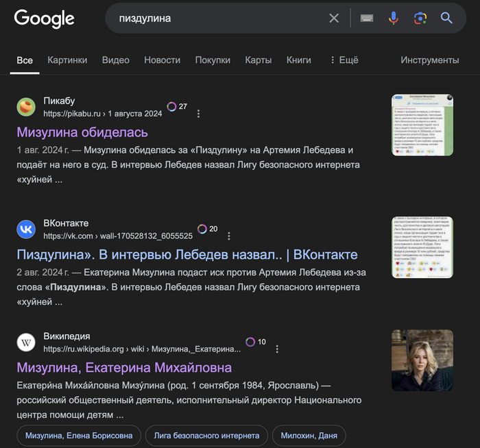Viewport: 480px width, 448px height.
Task: Open the three-dot menu for the Пикабу result
Action: [x=199, y=114]
